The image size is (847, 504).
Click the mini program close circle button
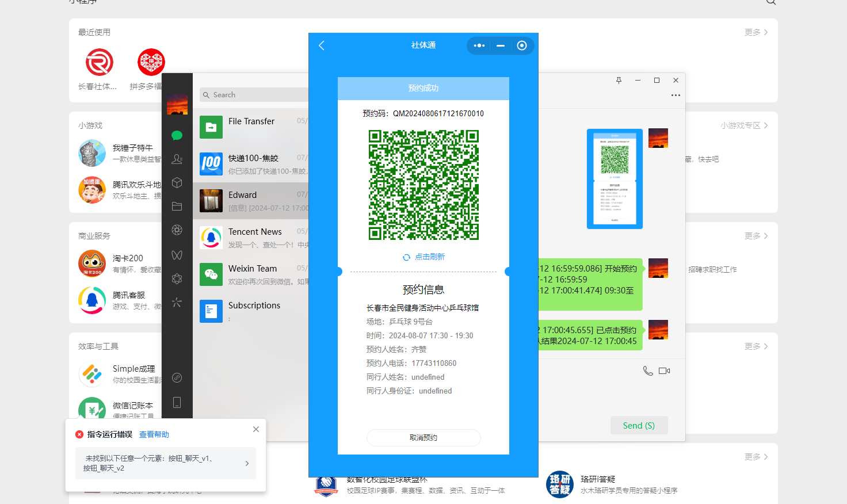click(x=522, y=45)
